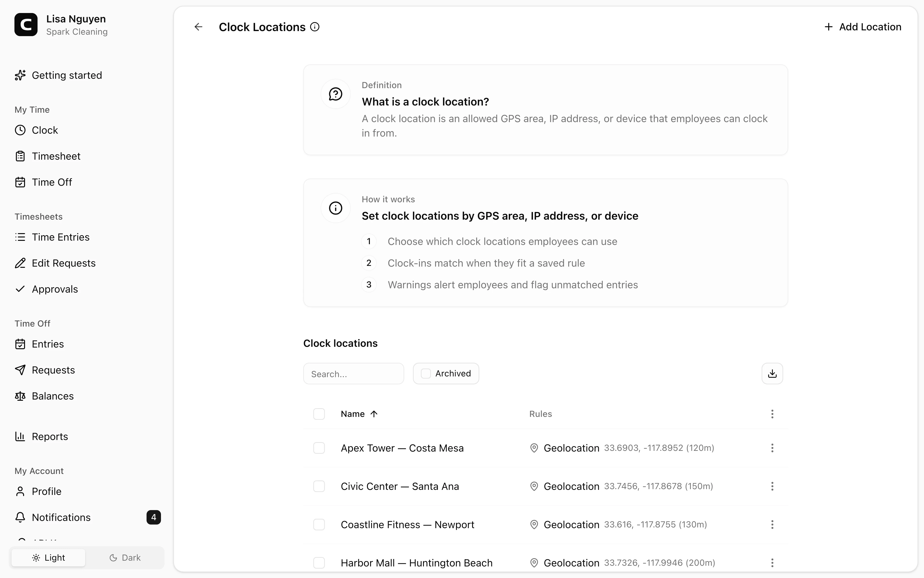The width and height of the screenshot is (924, 578).
Task: Sort by the Name column header
Action: [x=359, y=414]
